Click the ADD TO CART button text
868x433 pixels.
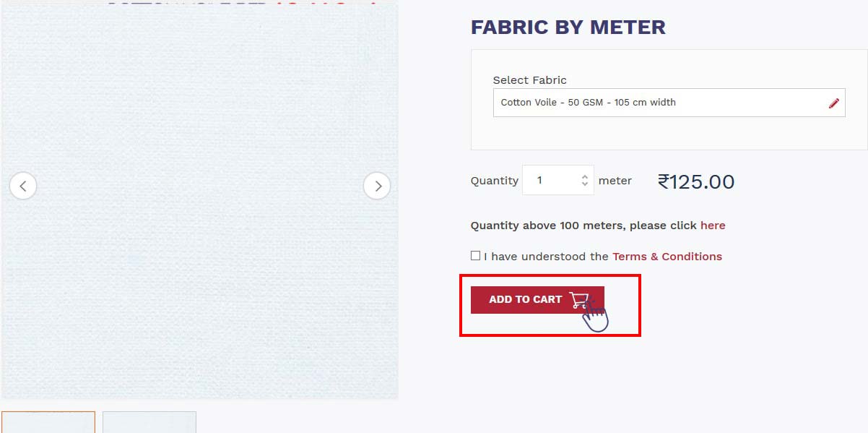pos(525,299)
